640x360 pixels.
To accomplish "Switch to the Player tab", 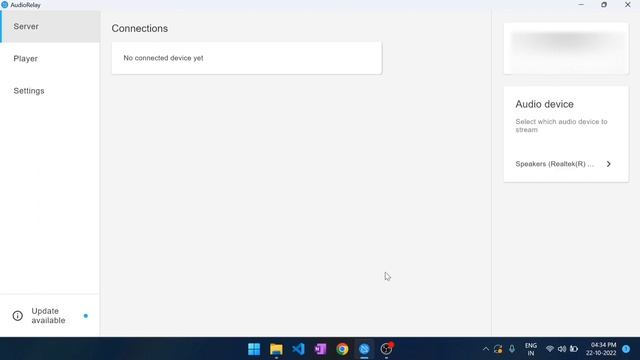I will [50, 59].
